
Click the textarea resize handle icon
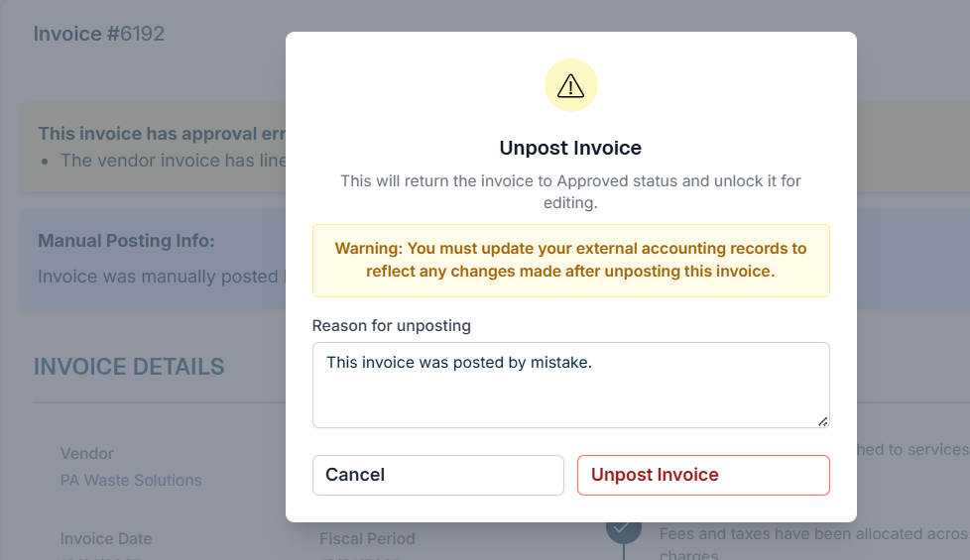pos(822,421)
